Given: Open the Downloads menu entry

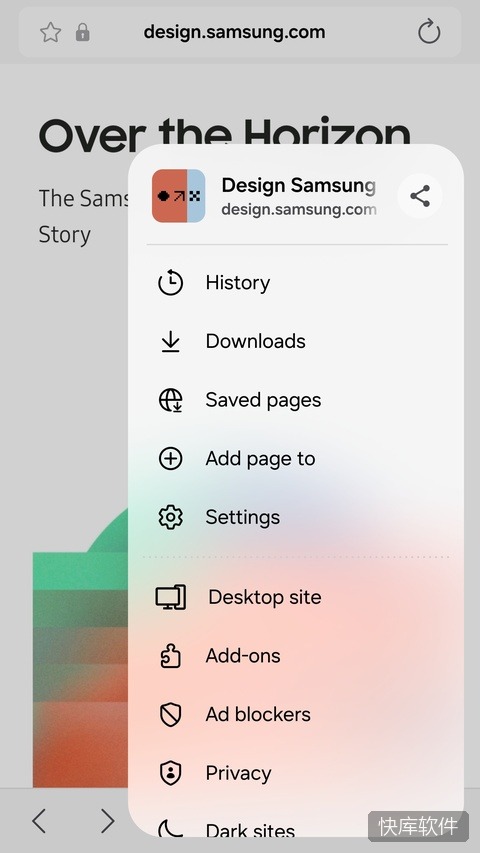Looking at the screenshot, I should click(296, 342).
